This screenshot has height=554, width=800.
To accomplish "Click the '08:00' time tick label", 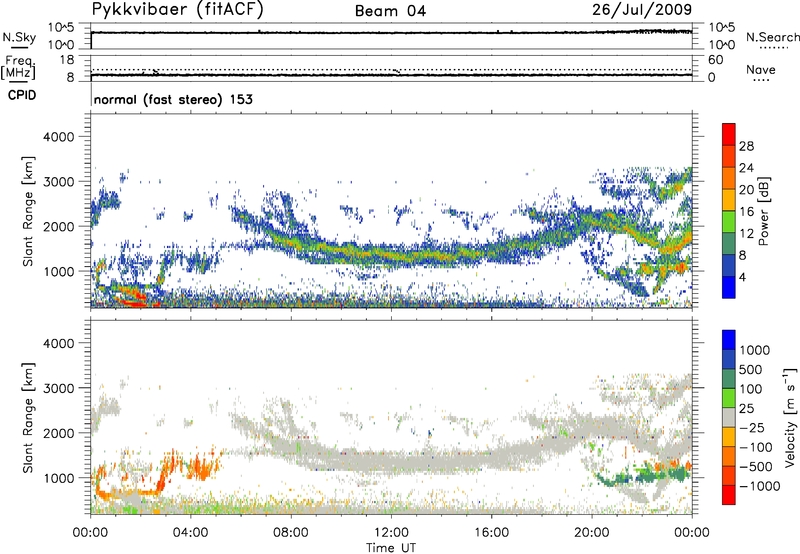I will 290,533.
